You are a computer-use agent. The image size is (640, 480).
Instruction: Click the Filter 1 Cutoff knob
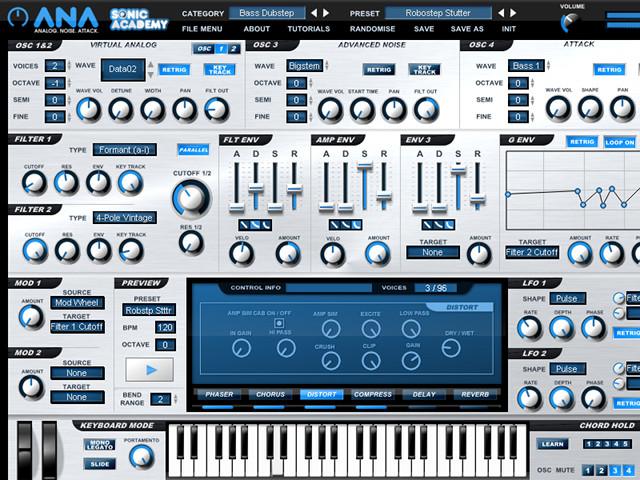(34, 182)
